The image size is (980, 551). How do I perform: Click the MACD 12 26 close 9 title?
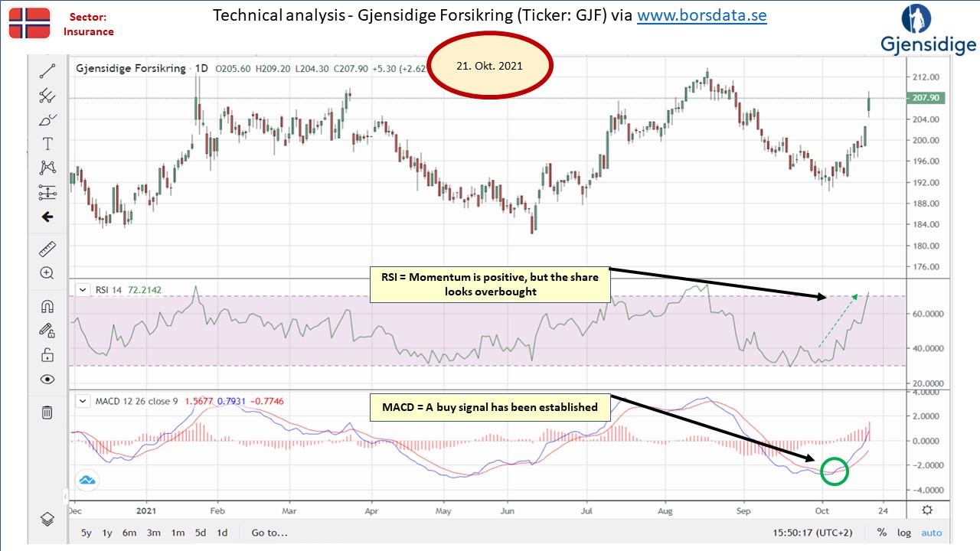pos(137,401)
